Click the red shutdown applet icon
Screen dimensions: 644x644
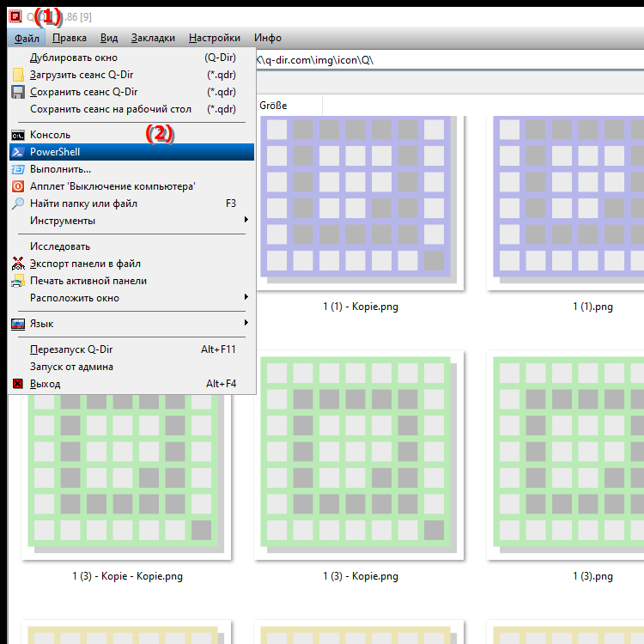pos(18,186)
